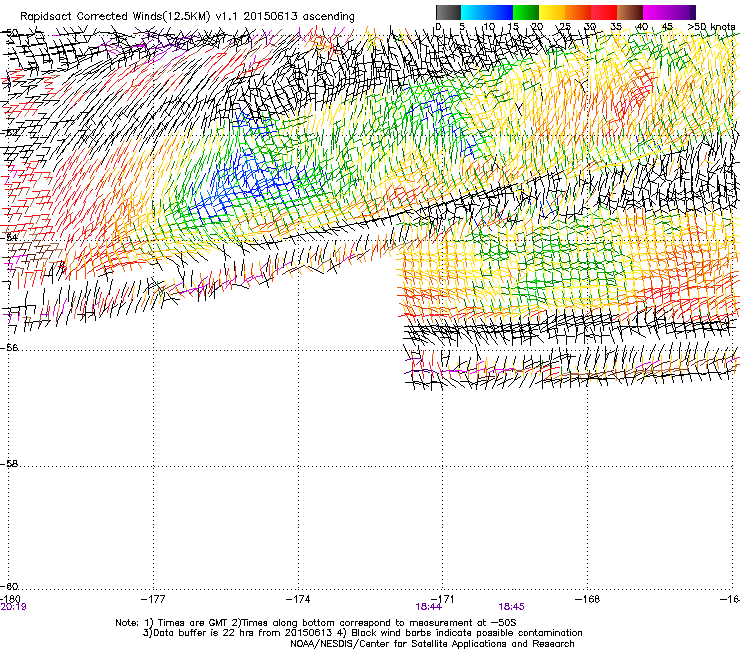
Task: Click the gray 0-5 knots legend swatch
Action: coord(448,12)
